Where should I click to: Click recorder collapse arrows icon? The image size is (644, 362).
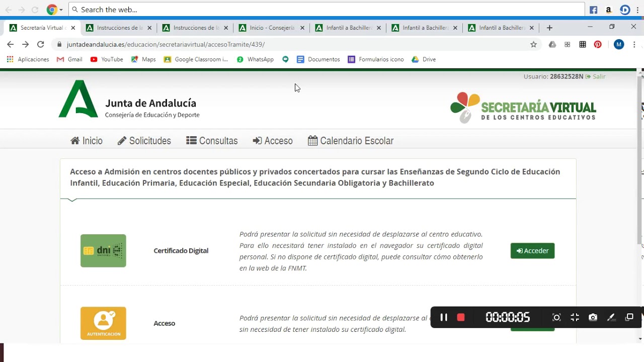click(x=575, y=317)
